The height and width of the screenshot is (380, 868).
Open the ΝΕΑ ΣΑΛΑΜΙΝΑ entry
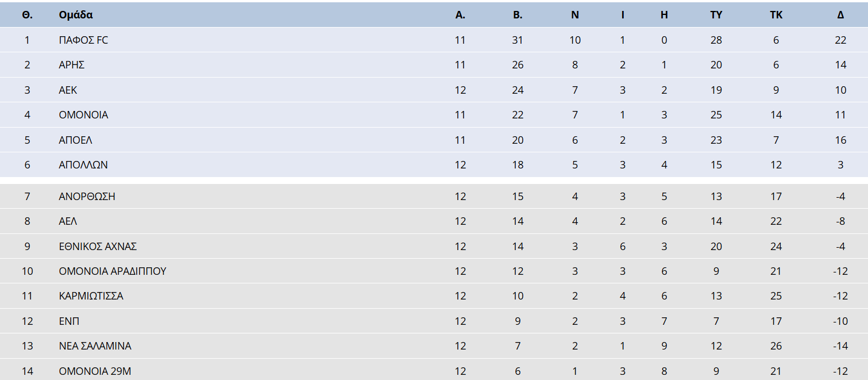coord(95,346)
